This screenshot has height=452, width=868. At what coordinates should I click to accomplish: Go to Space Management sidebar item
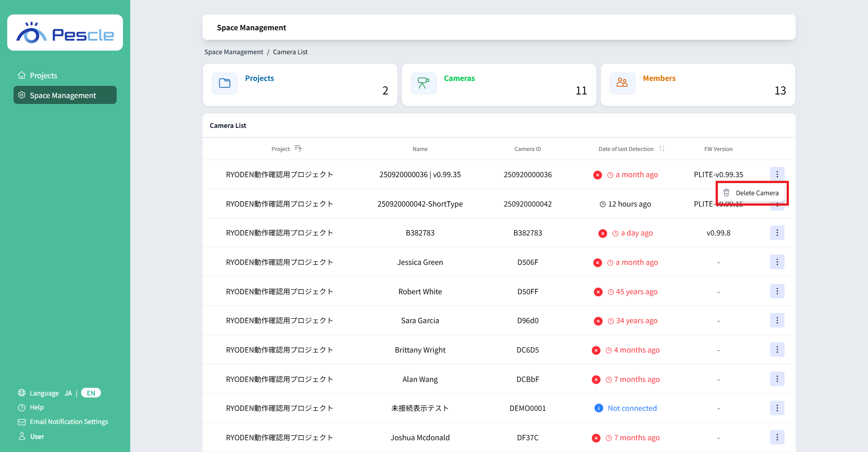coord(63,95)
